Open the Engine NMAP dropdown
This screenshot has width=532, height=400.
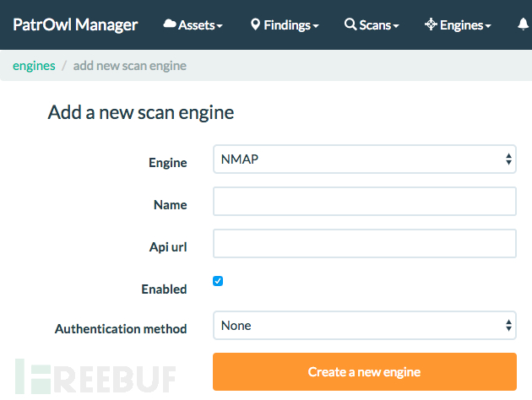click(365, 159)
